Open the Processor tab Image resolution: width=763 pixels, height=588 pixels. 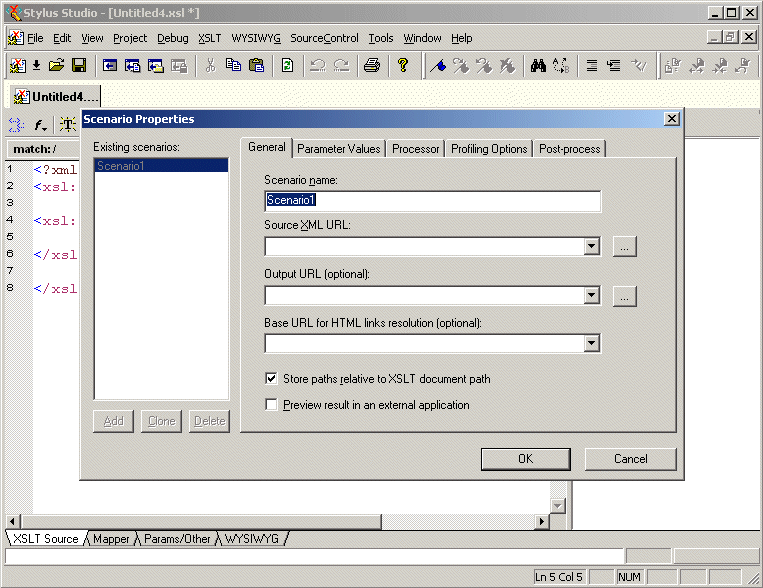415,149
